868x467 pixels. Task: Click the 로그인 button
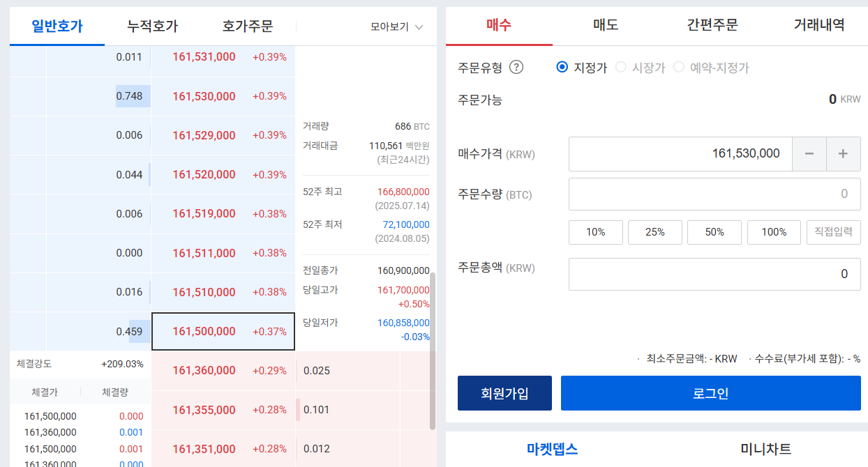711,393
